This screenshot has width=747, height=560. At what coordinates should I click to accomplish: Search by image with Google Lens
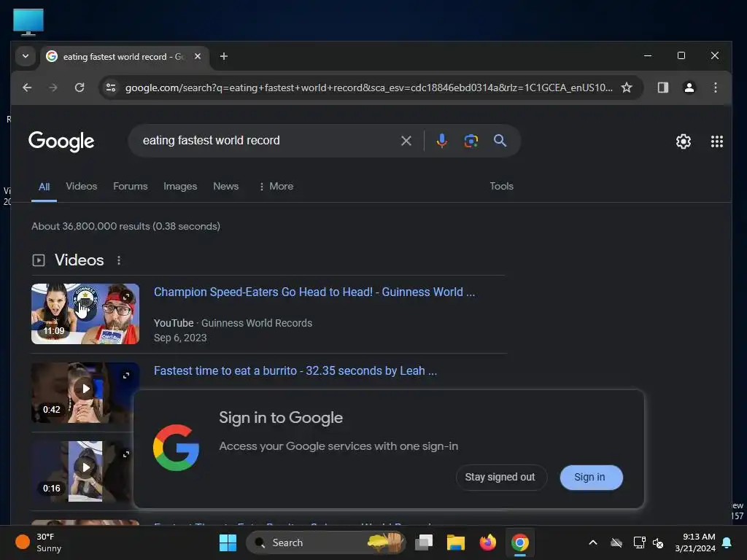pos(471,141)
